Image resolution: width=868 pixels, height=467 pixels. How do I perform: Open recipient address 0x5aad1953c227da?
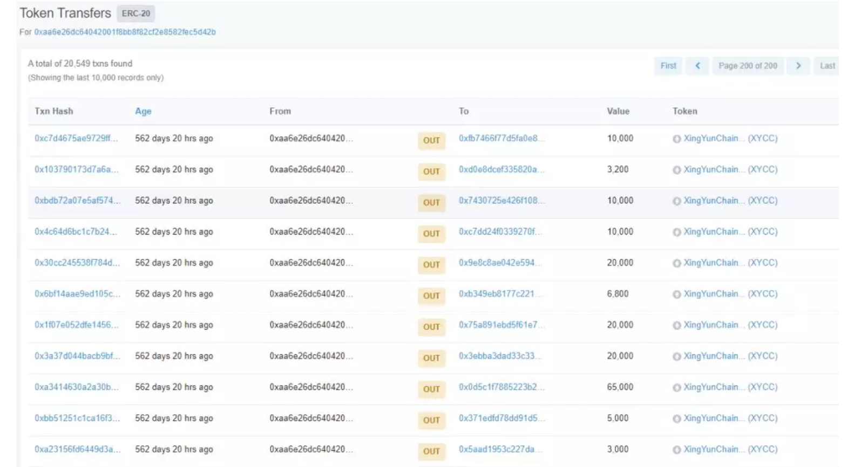pyautogui.click(x=499, y=449)
